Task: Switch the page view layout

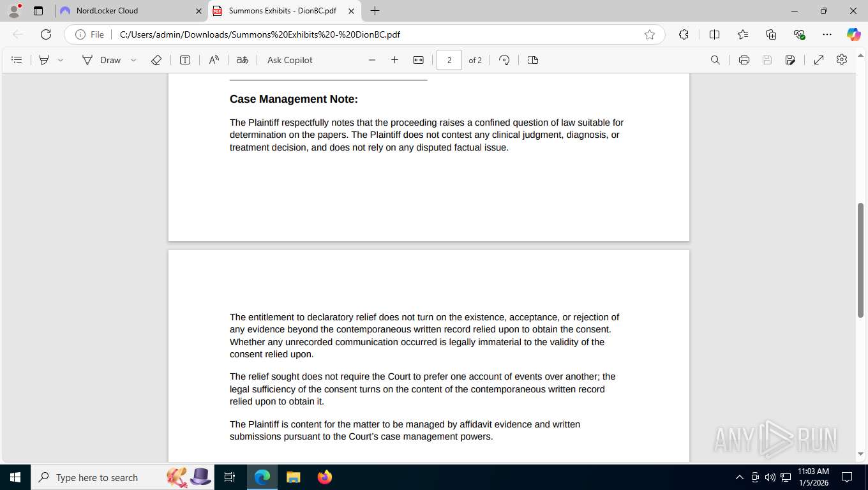Action: pos(533,60)
